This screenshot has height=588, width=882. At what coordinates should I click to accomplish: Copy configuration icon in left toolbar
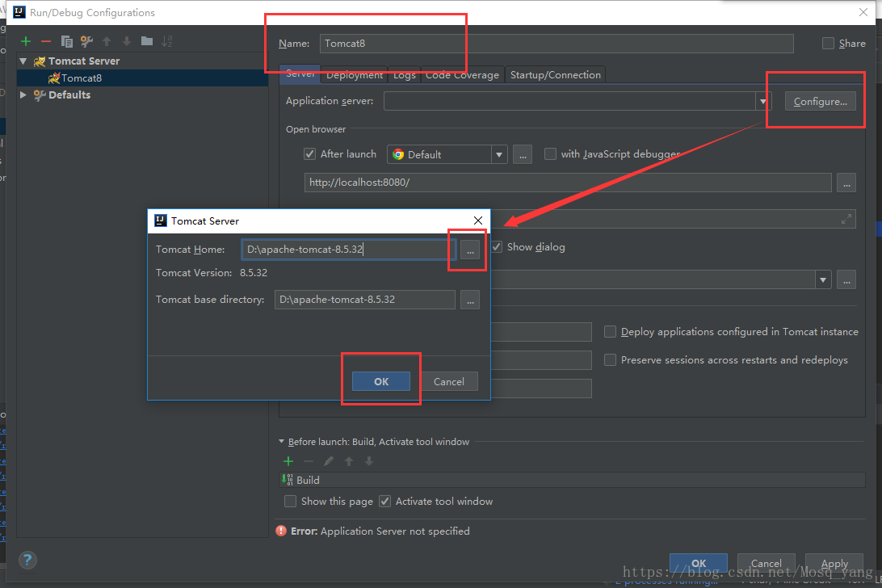[66, 41]
